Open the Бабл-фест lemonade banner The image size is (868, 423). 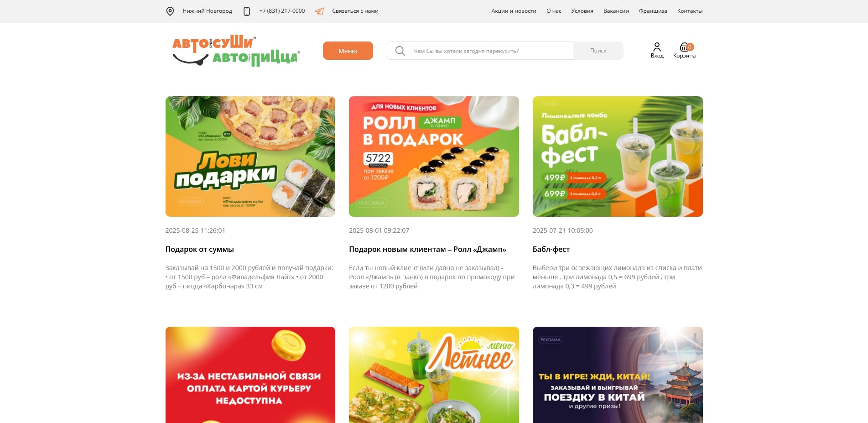tap(618, 157)
